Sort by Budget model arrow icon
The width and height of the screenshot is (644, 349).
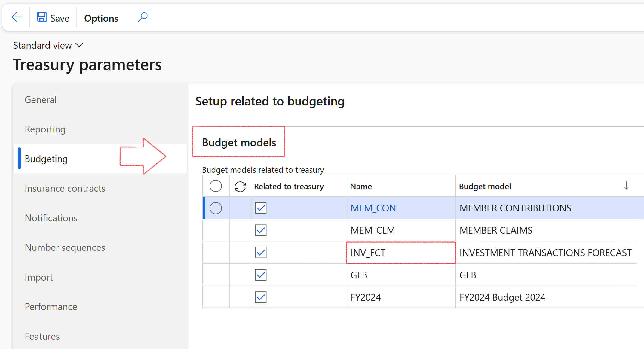[626, 186]
